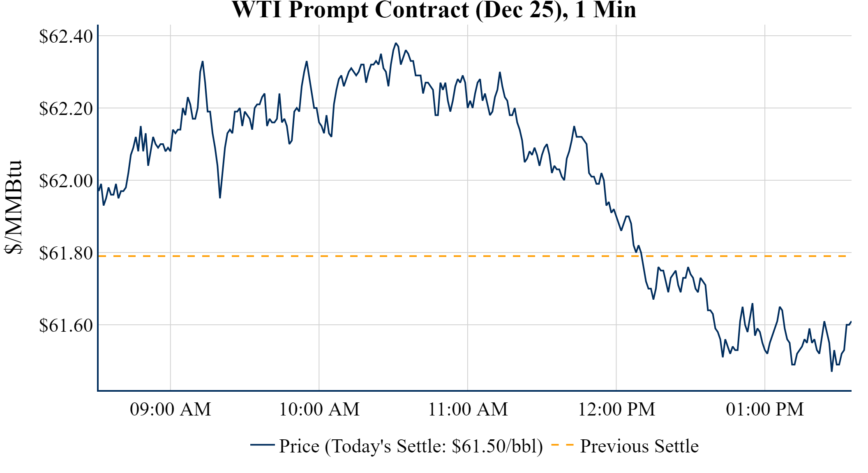Screen dimensions: 868x473
Task: Click the $62.20 y-axis label
Action: click(x=66, y=108)
